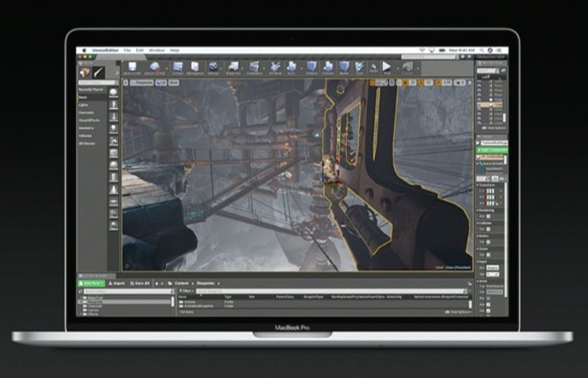Click the light bulb actor icon in Modes list
This screenshot has height=378, width=588.
[x=114, y=128]
